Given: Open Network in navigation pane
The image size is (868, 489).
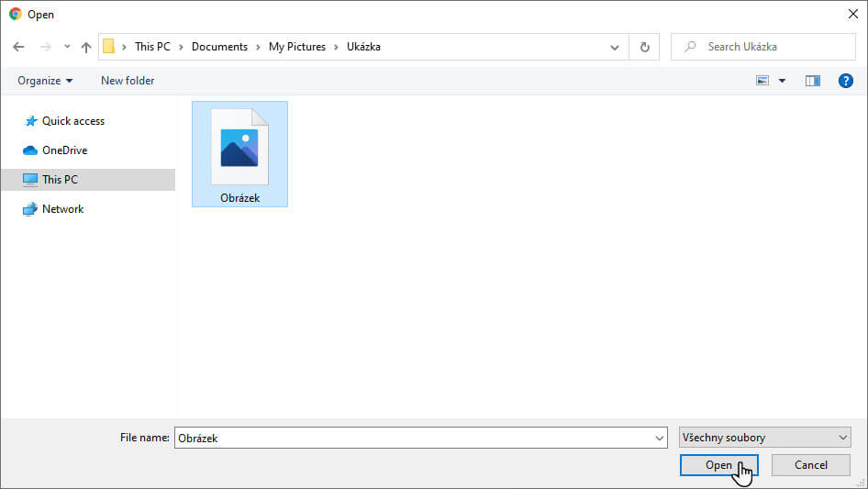Looking at the screenshot, I should (x=62, y=209).
